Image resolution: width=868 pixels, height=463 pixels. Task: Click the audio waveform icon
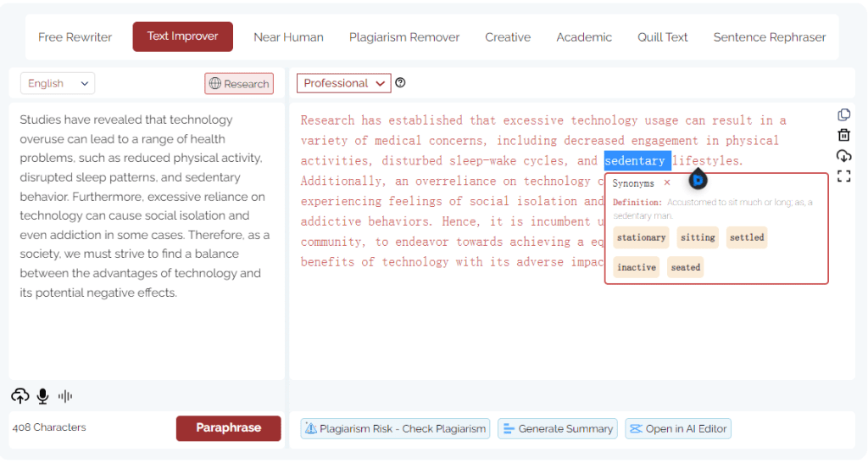tap(65, 396)
